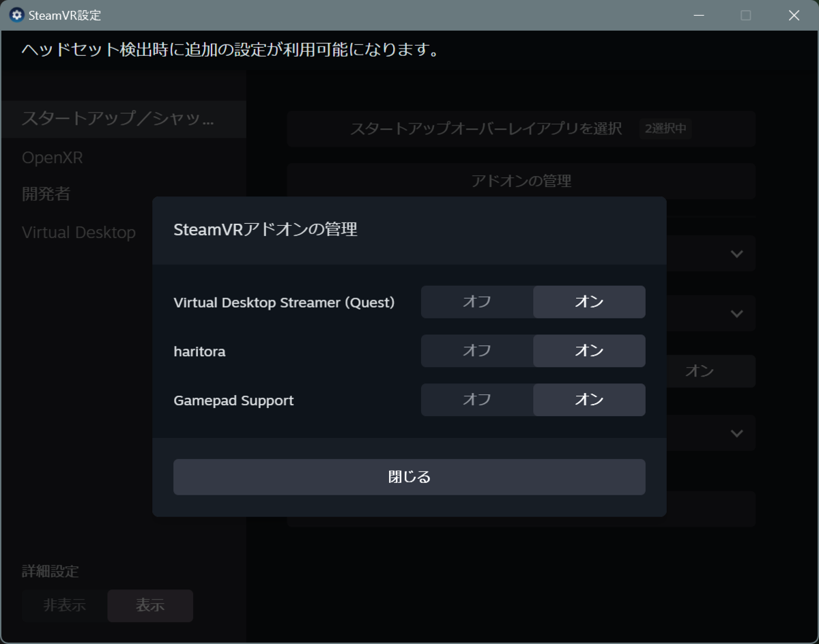Turn off Virtual Desktop Streamer (Quest) addon

(x=477, y=302)
